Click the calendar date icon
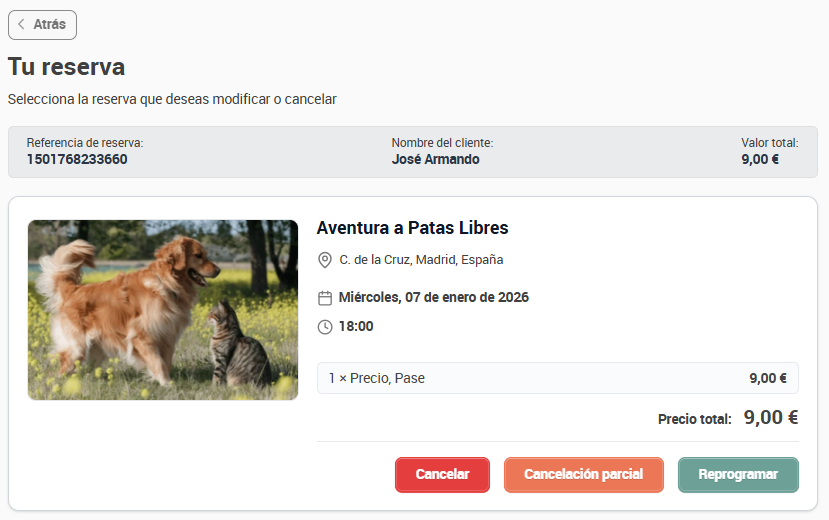Viewport: 829px width, 520px height. pyautogui.click(x=325, y=298)
